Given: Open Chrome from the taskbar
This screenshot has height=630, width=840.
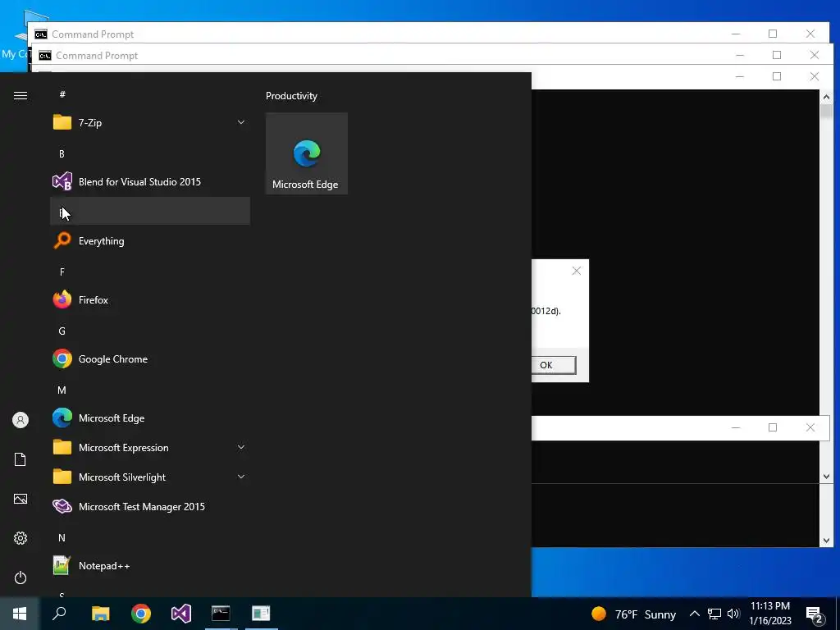Looking at the screenshot, I should [x=141, y=614].
